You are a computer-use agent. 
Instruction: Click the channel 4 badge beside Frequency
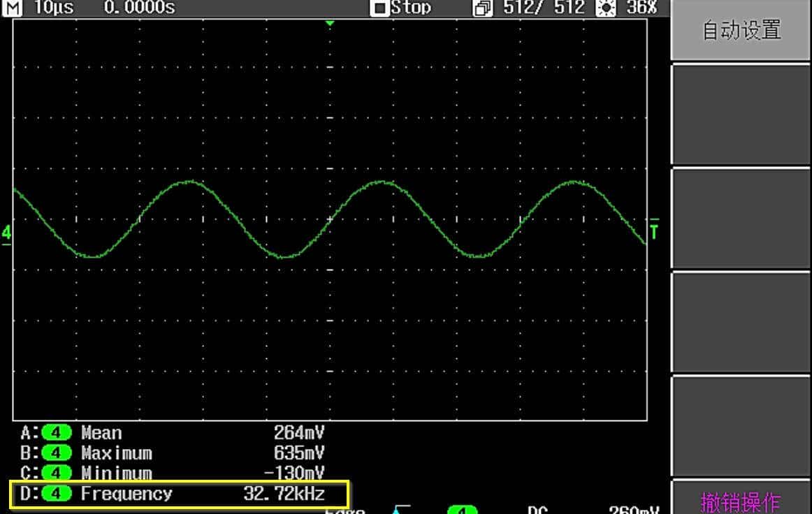click(57, 494)
